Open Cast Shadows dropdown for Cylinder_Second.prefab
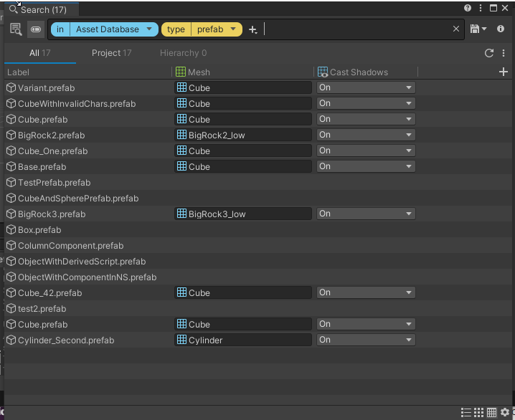The image size is (515, 420). [366, 340]
